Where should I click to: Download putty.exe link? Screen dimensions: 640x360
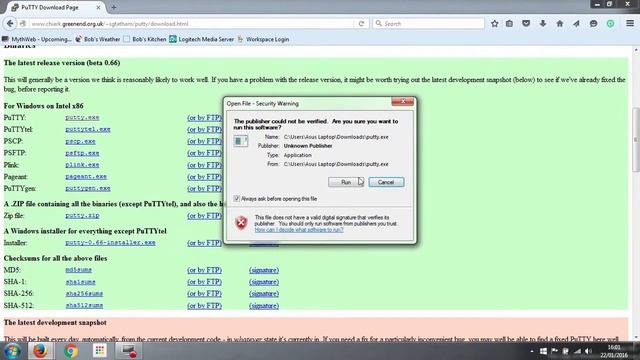pos(82,118)
